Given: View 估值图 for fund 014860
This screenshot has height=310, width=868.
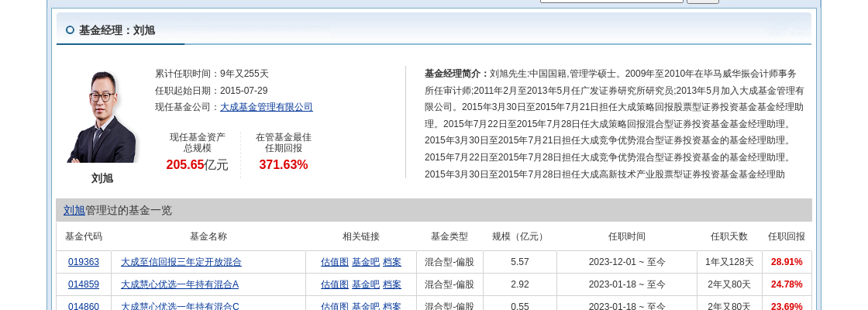Looking at the screenshot, I should pos(334,306).
